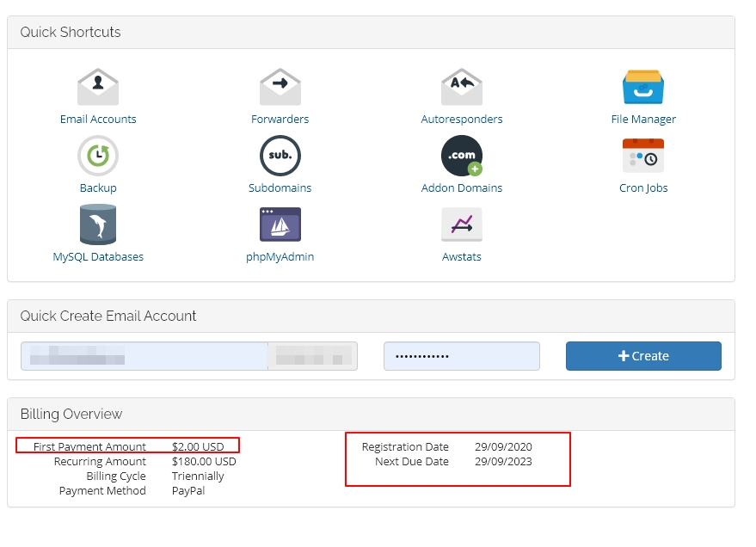The image size is (756, 547).
Task: Click the Forwarders arrow envelope icon
Action: [280, 88]
